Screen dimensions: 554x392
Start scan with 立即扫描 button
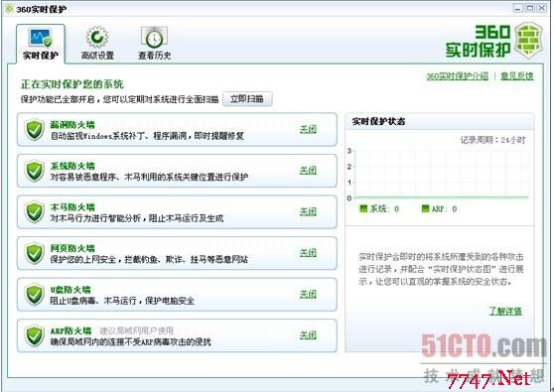click(x=247, y=99)
